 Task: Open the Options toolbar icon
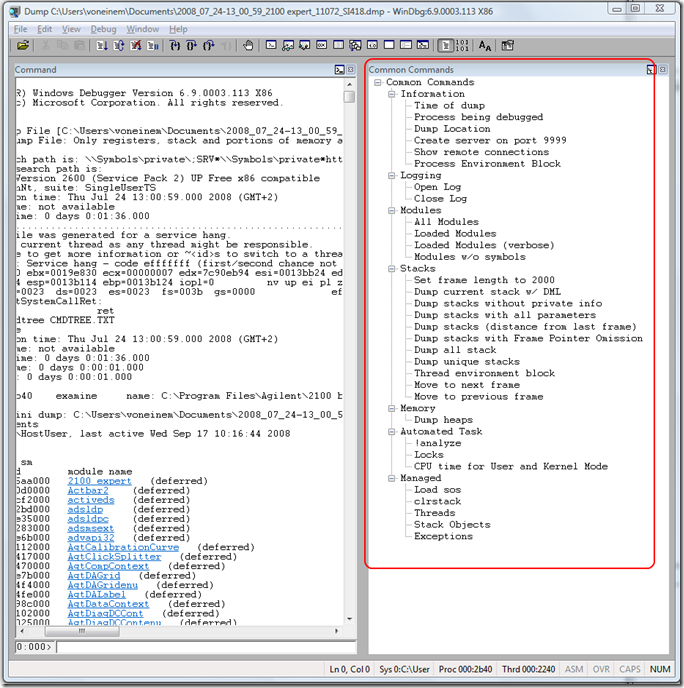pyautogui.click(x=508, y=45)
